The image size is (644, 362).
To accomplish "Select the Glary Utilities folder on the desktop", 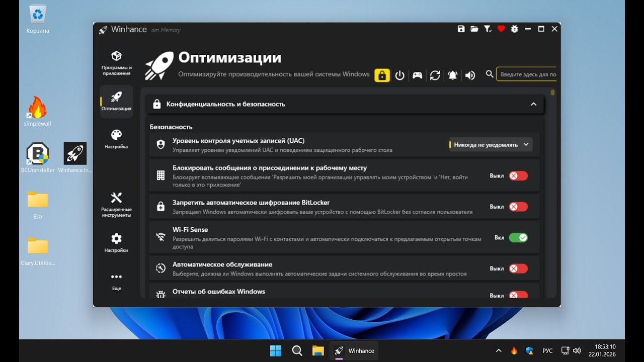I will click(38, 251).
